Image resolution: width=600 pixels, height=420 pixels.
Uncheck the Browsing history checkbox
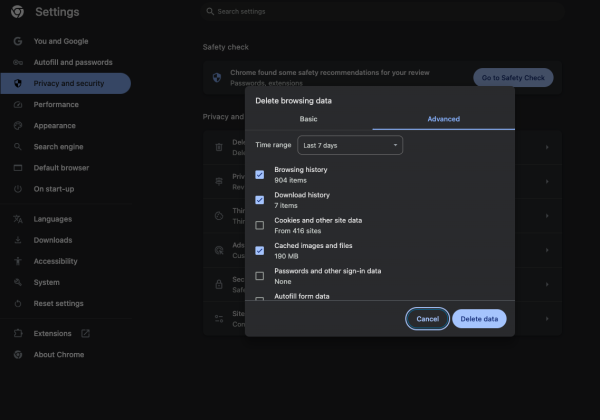pos(260,175)
